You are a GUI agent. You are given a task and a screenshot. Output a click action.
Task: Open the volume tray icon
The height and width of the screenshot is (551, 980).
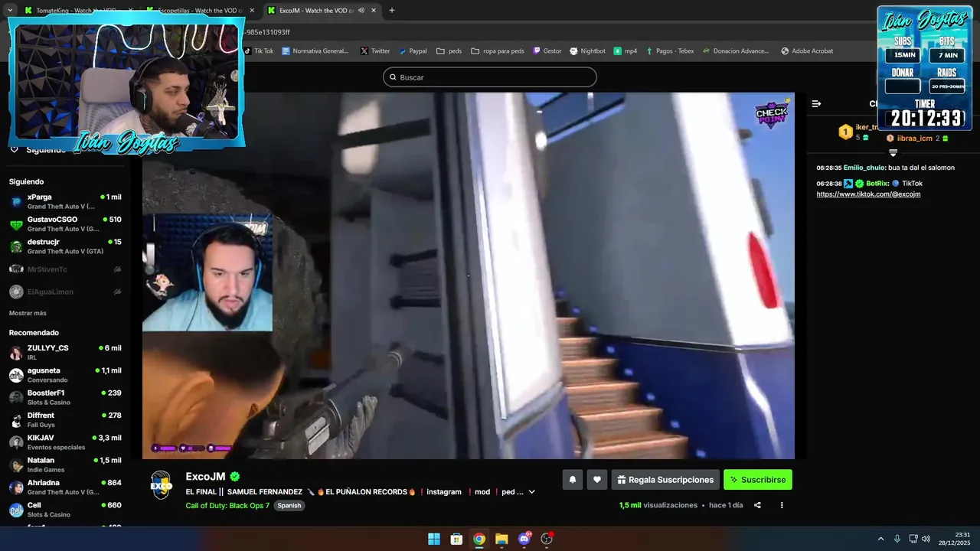[x=926, y=539]
